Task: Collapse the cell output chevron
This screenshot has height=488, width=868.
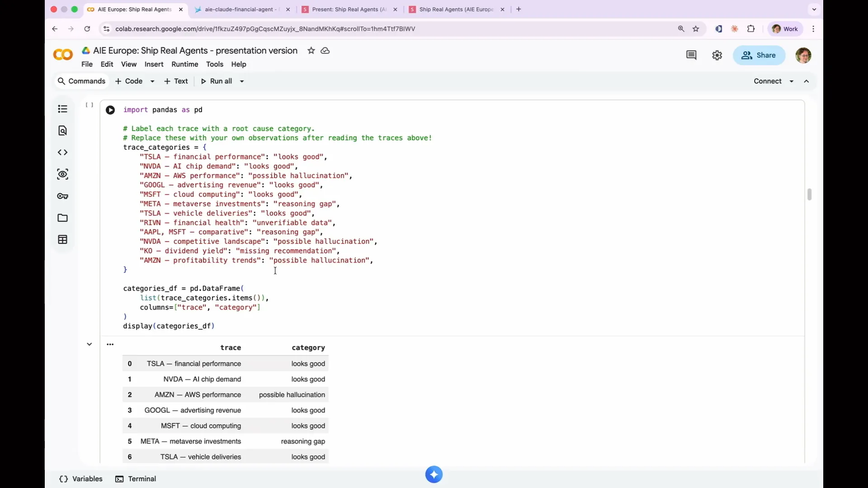Action: 90,344
